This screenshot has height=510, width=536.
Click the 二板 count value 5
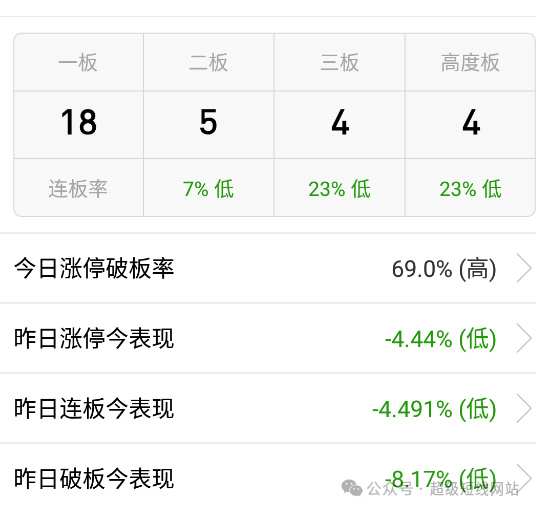click(x=209, y=122)
